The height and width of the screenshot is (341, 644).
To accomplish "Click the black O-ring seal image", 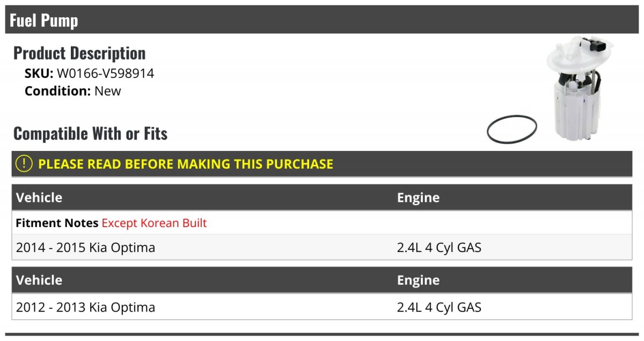I will tap(512, 129).
